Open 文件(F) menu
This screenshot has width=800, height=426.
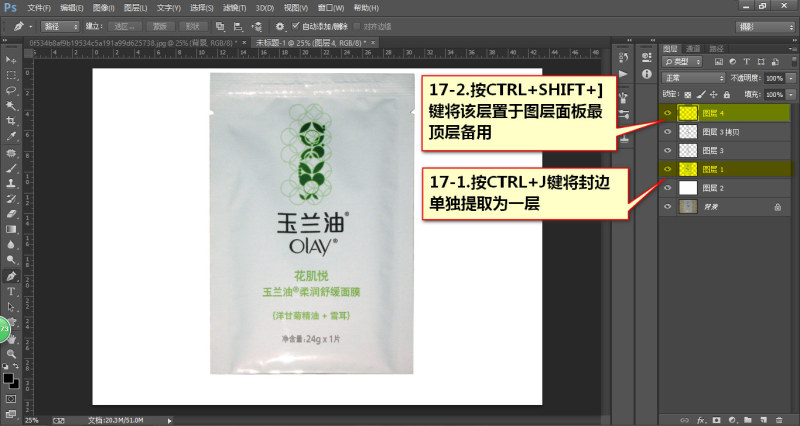tap(39, 8)
